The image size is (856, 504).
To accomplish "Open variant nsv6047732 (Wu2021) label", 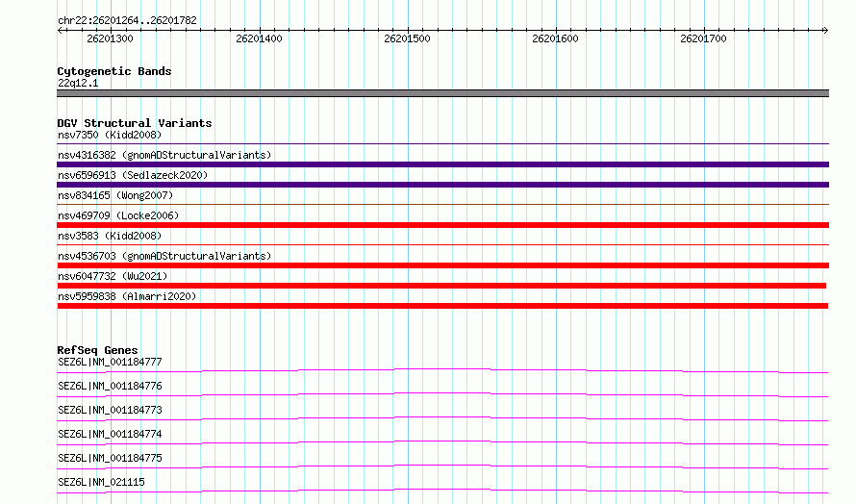I will click(113, 276).
